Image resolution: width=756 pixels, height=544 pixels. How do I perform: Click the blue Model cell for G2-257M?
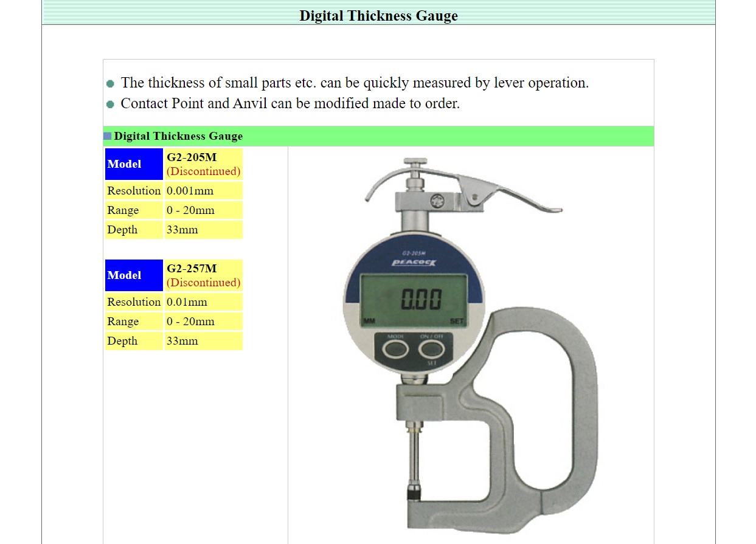(134, 275)
